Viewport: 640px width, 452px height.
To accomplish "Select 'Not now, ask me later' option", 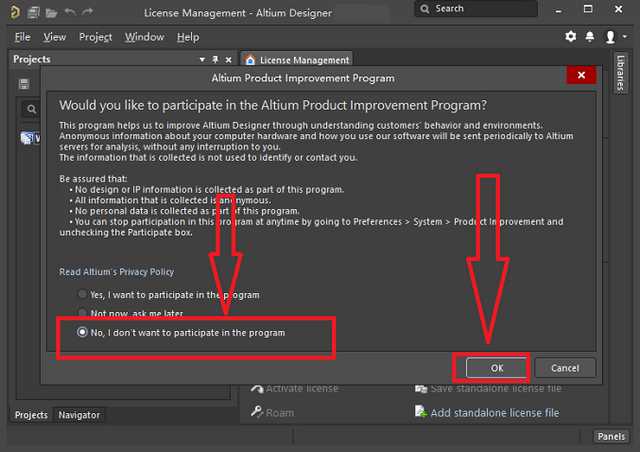I will click(83, 313).
